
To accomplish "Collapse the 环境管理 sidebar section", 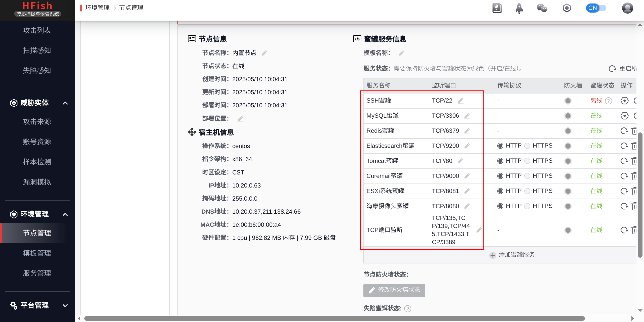I will (65, 214).
